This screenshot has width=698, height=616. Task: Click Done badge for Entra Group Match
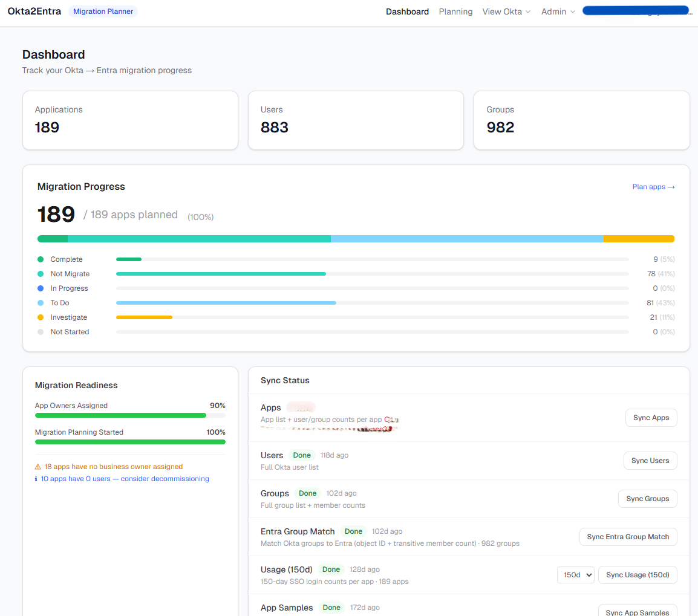click(x=353, y=531)
